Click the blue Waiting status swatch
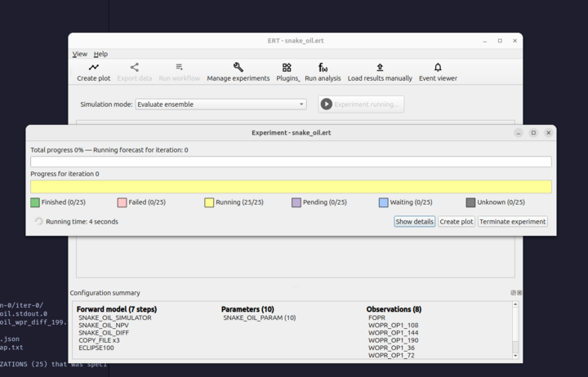 coord(383,202)
